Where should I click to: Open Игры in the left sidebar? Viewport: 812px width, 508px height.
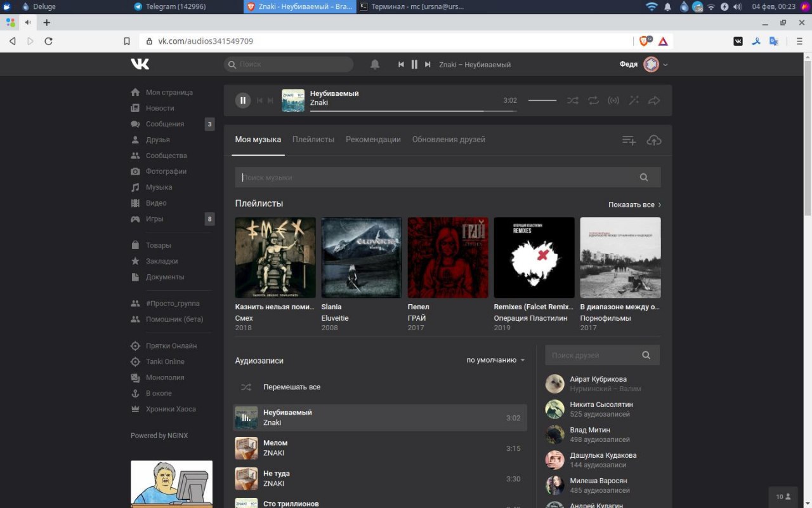tap(155, 219)
